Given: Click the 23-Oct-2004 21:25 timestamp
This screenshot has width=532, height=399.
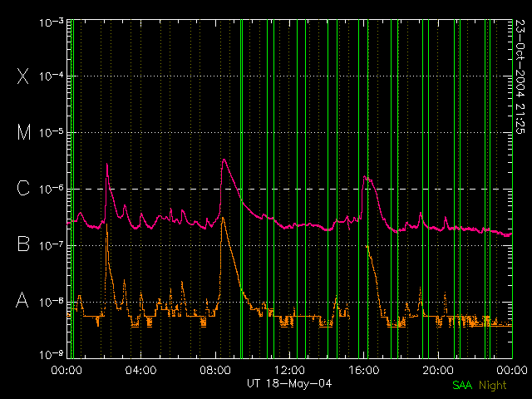Looking at the screenshot, I should click(x=520, y=76).
